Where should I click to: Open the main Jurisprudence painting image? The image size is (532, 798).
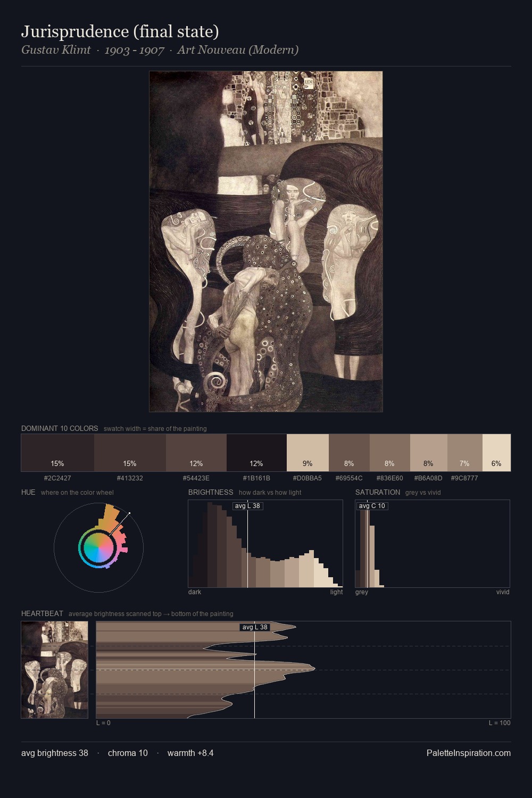pyautogui.click(x=266, y=242)
